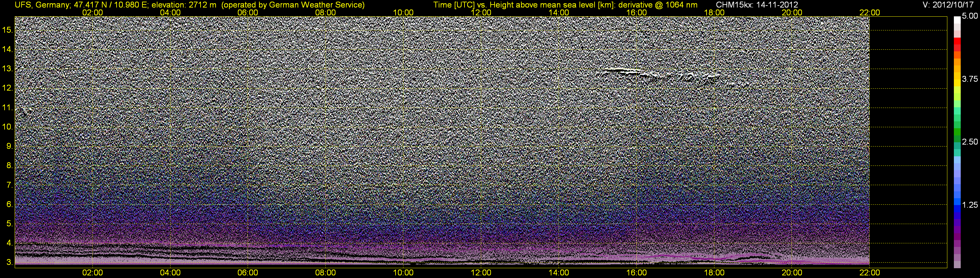Select the 13 km height axis label
The image size is (980, 278).
coord(8,69)
